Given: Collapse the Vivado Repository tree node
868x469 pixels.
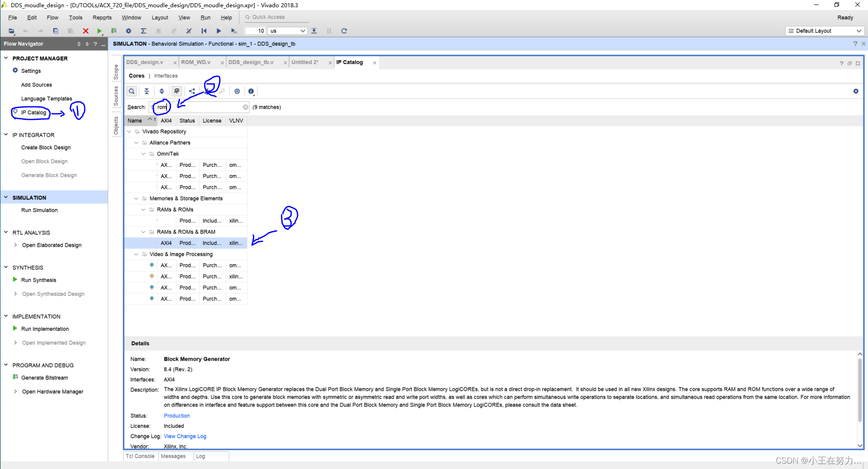Looking at the screenshot, I should (x=129, y=132).
